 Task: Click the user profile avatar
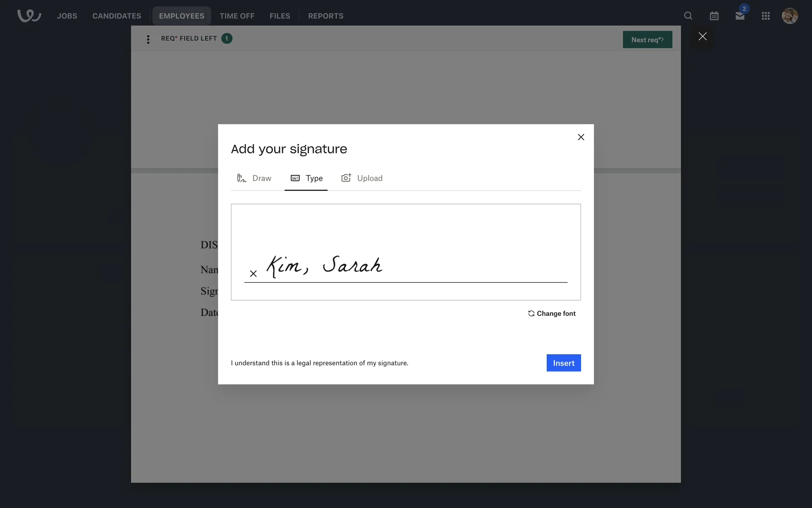pyautogui.click(x=790, y=16)
